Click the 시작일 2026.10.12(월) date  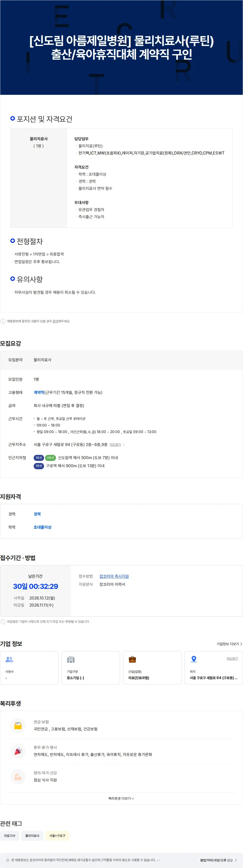(x=42, y=598)
